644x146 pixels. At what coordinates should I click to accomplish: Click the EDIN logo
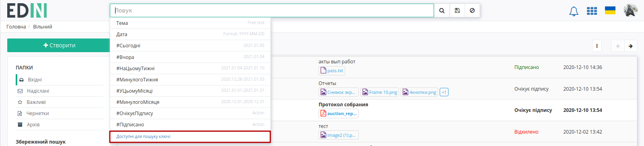tap(27, 11)
